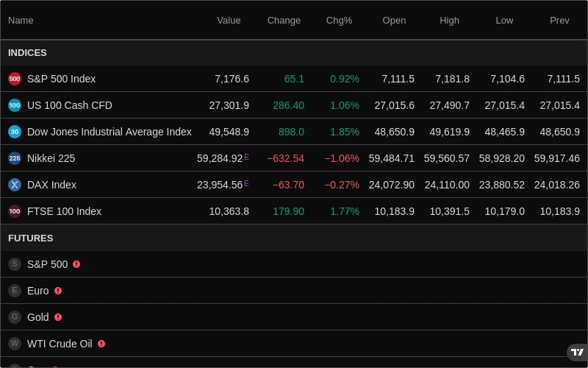Sort by the High column header
The image size is (588, 368).
449,21
